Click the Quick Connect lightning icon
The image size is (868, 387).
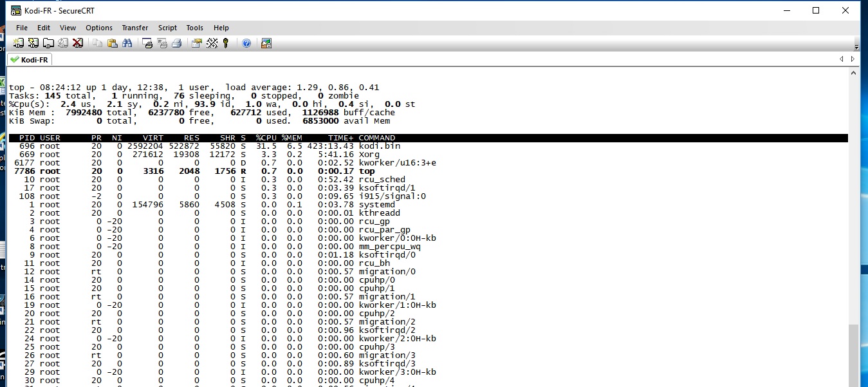pos(33,43)
